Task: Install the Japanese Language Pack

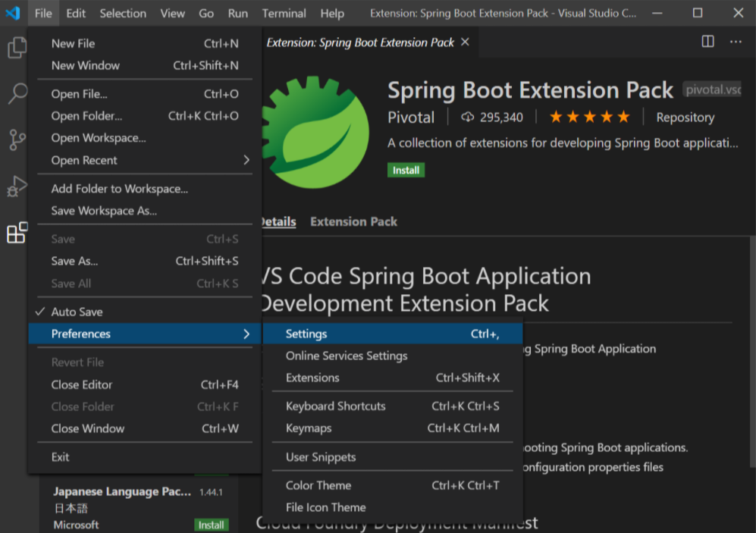Action: coord(211,525)
